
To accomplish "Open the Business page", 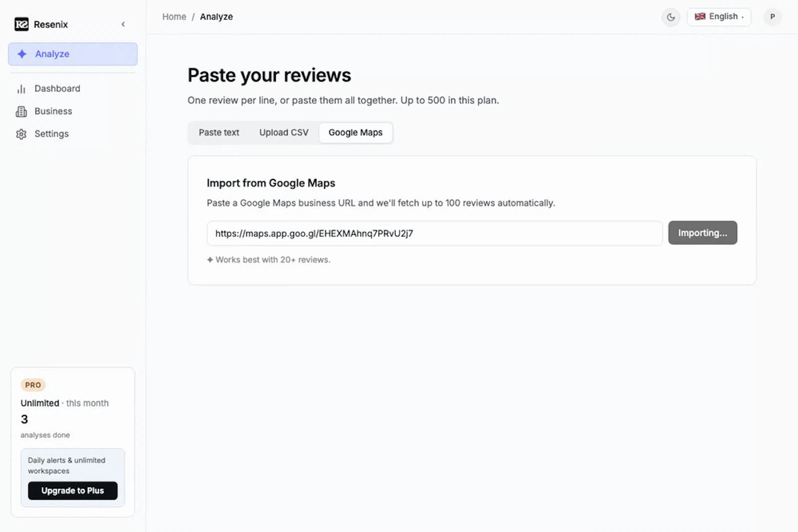I will [73, 111].
